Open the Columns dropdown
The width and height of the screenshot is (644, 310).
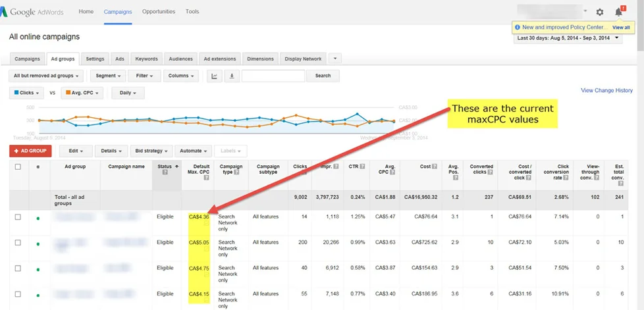click(x=180, y=76)
